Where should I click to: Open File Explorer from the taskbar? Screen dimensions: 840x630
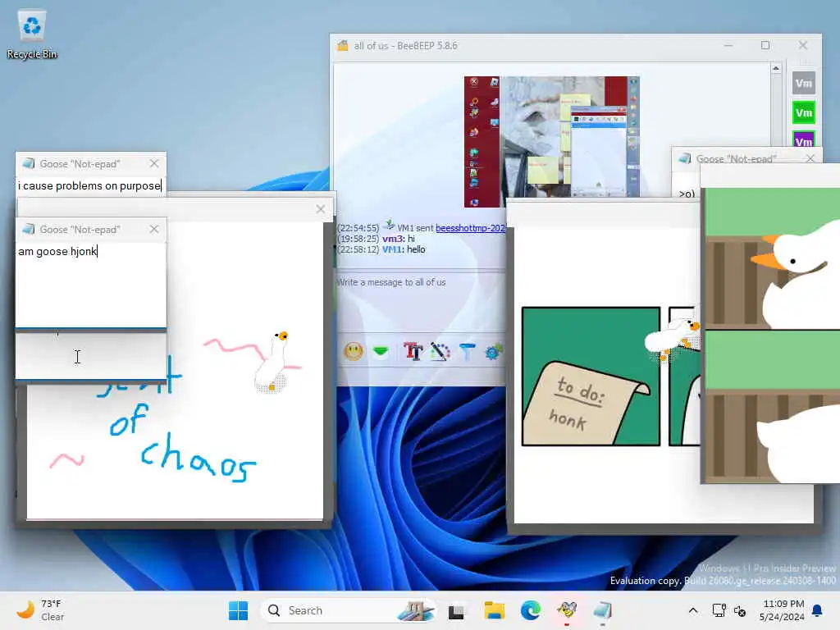[494, 610]
